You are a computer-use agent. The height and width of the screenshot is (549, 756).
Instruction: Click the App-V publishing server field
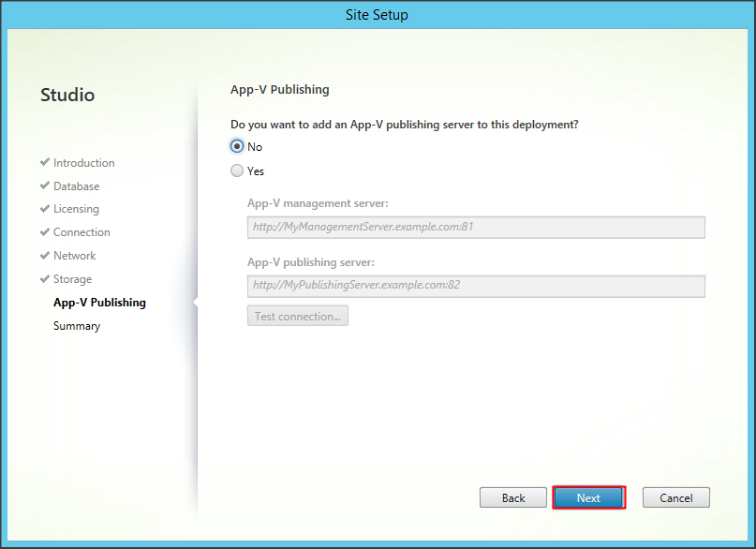click(x=476, y=286)
